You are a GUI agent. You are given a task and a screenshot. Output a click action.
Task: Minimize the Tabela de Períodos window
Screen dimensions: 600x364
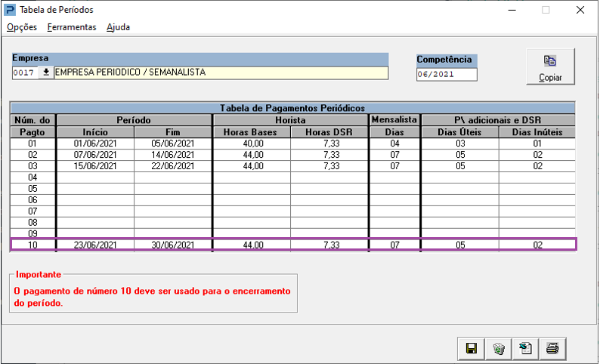click(512, 11)
